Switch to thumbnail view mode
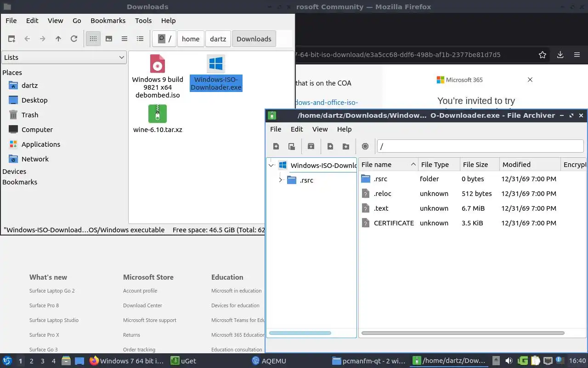The width and height of the screenshot is (588, 368). [x=109, y=39]
